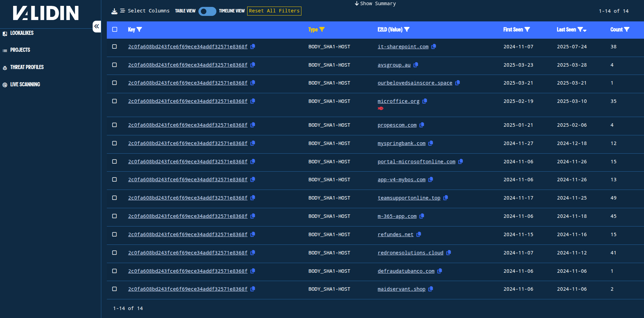
Task: Open the refundes.net domain link
Action: click(395, 234)
